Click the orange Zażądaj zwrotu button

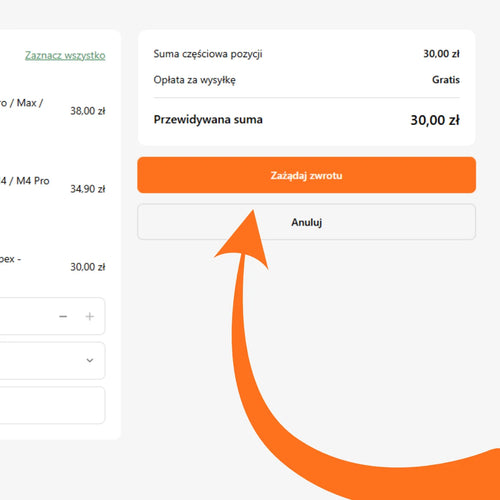tap(306, 175)
